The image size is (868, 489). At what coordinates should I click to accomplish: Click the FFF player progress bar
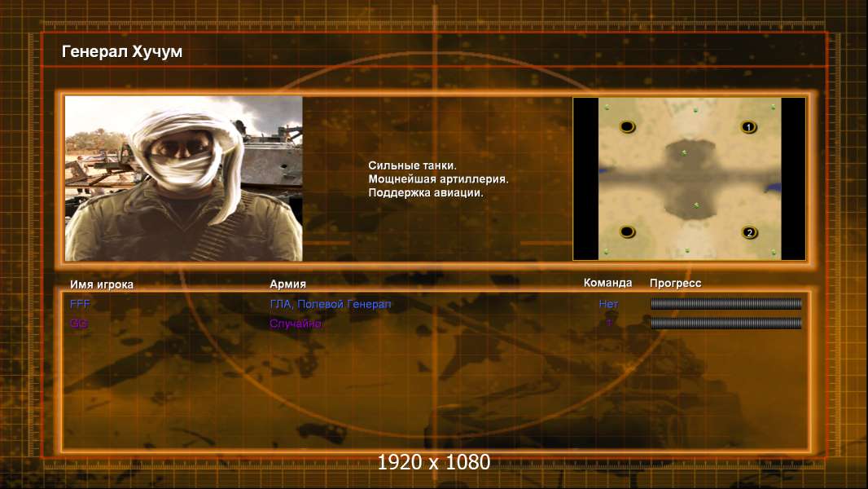(x=726, y=303)
